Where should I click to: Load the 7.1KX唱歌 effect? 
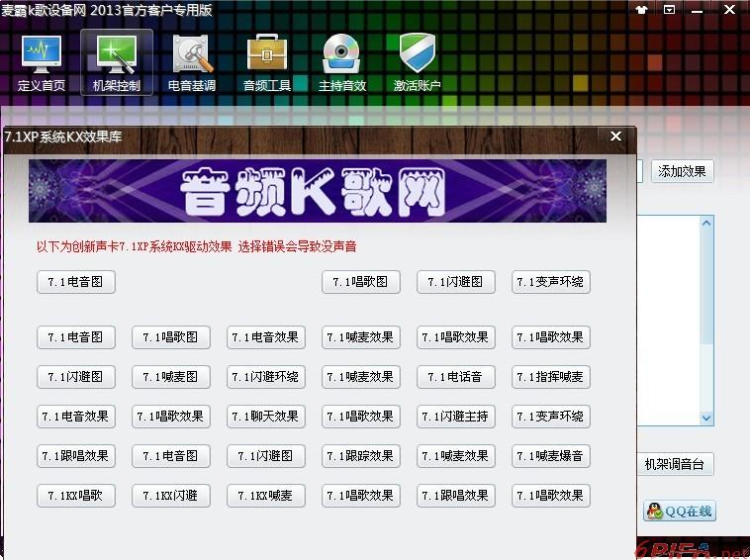pos(76,496)
